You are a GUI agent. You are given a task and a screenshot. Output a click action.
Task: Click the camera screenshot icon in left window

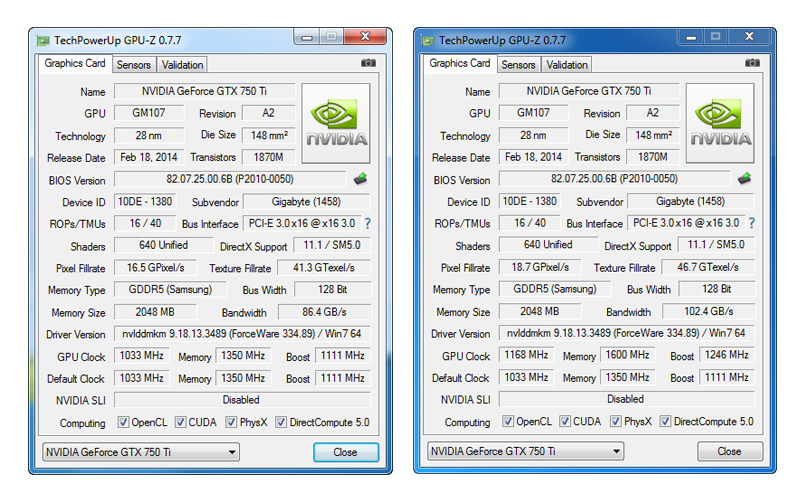click(x=368, y=63)
